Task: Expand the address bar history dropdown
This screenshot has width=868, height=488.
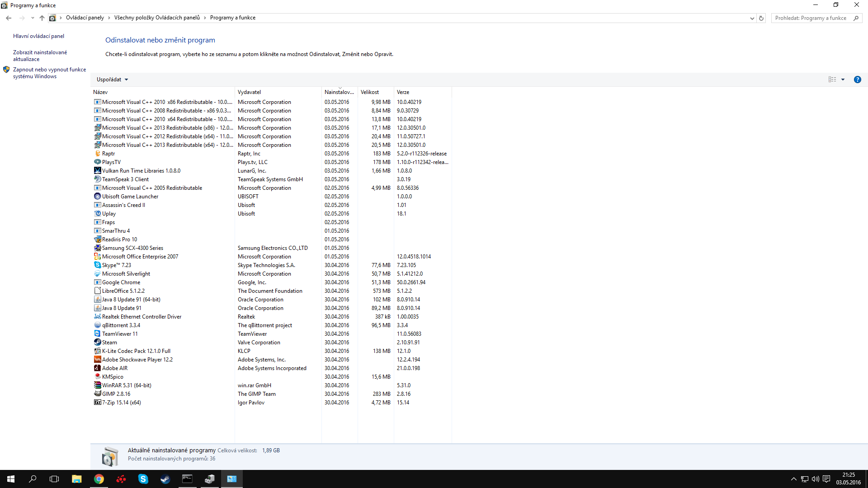Action: (x=752, y=18)
